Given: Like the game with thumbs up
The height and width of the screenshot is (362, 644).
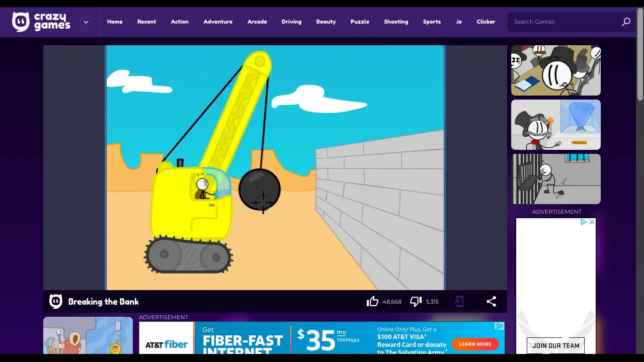Looking at the screenshot, I should pyautogui.click(x=372, y=302).
